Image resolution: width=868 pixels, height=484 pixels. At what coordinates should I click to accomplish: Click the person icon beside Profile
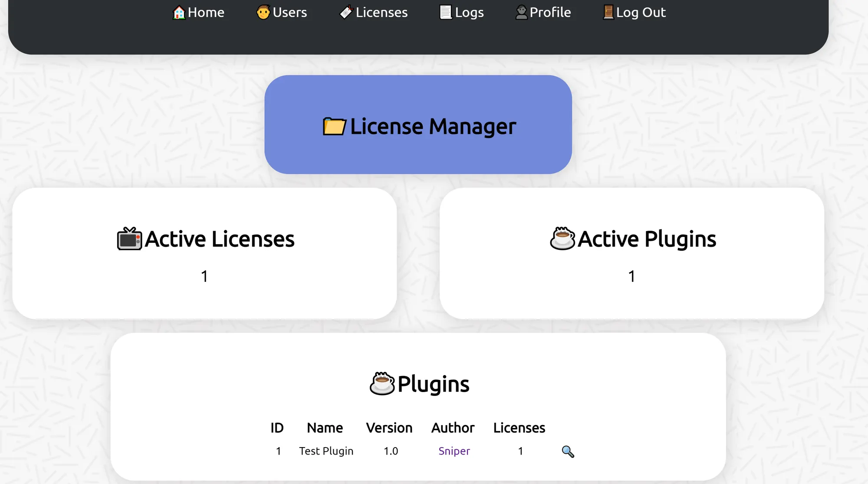point(521,12)
